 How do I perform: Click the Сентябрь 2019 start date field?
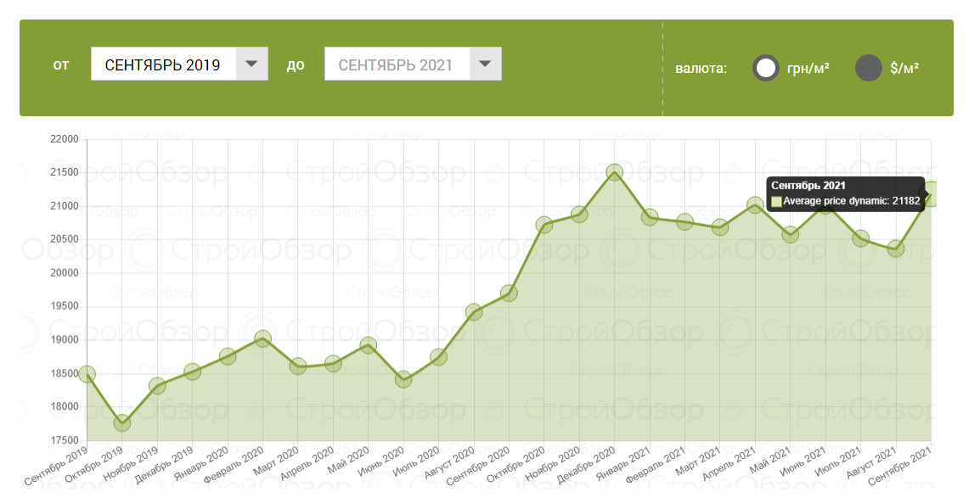163,64
